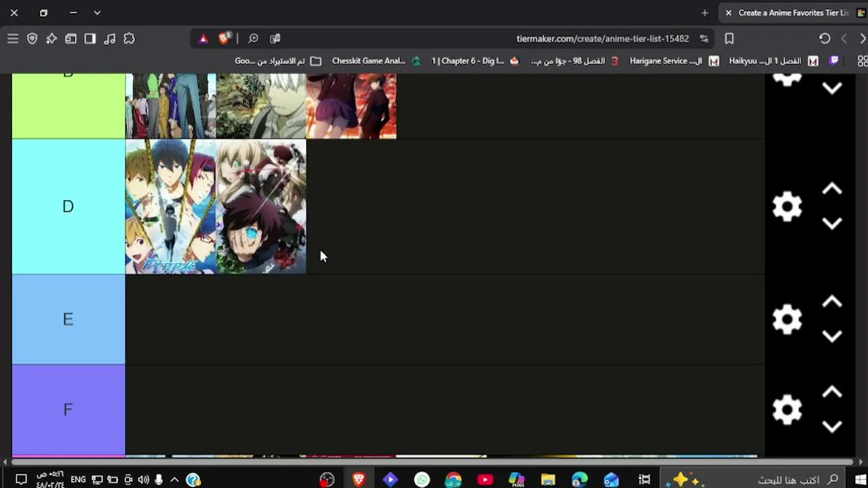Click the translate page icon in address bar
The height and width of the screenshot is (488, 868).
point(275,39)
